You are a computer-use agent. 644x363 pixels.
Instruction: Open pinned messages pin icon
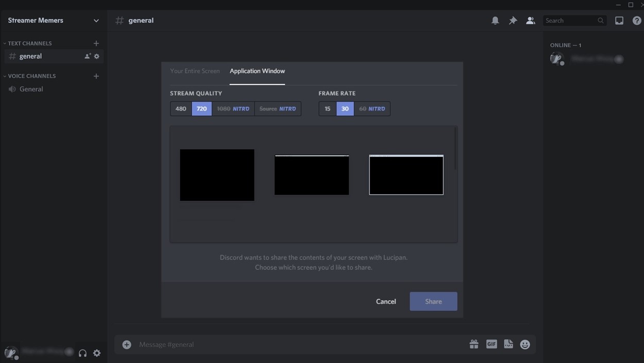[x=513, y=21]
